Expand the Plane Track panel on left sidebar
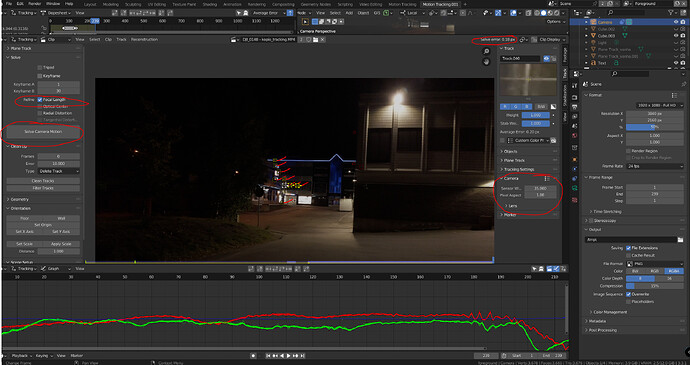This screenshot has width=690, height=365. coord(20,48)
